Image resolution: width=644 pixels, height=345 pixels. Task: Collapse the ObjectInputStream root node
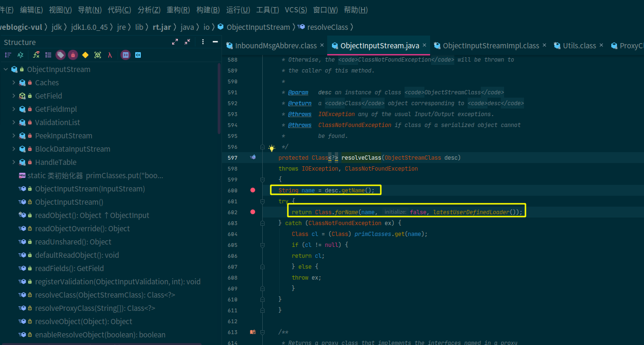pyautogui.click(x=6, y=69)
